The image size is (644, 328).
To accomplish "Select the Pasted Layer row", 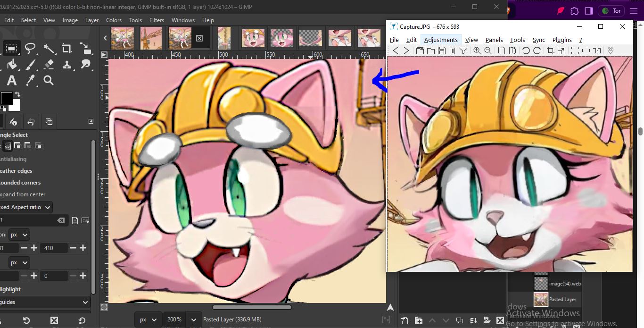I will point(545,299).
